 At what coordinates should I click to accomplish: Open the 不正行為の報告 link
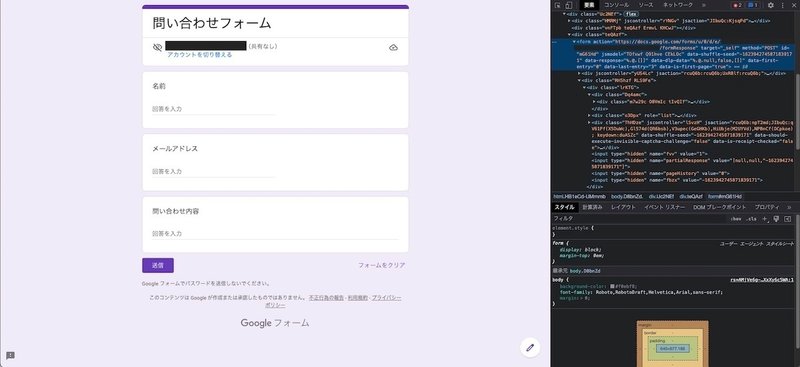pos(326,297)
